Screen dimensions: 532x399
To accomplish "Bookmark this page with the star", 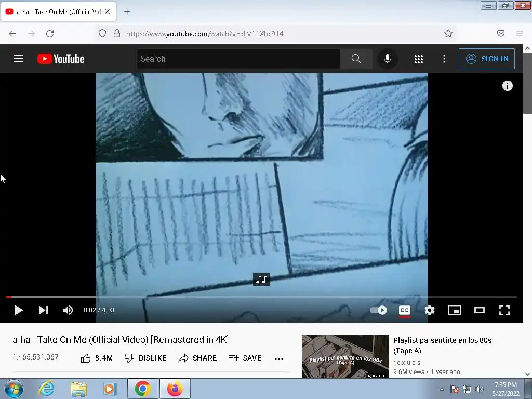I will 448,33.
